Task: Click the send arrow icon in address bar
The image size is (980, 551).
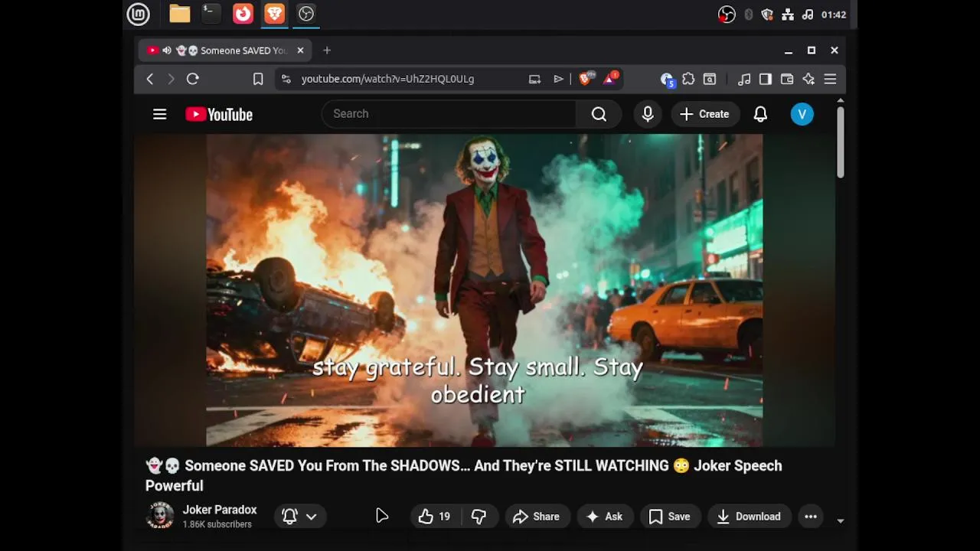Action: pos(559,79)
